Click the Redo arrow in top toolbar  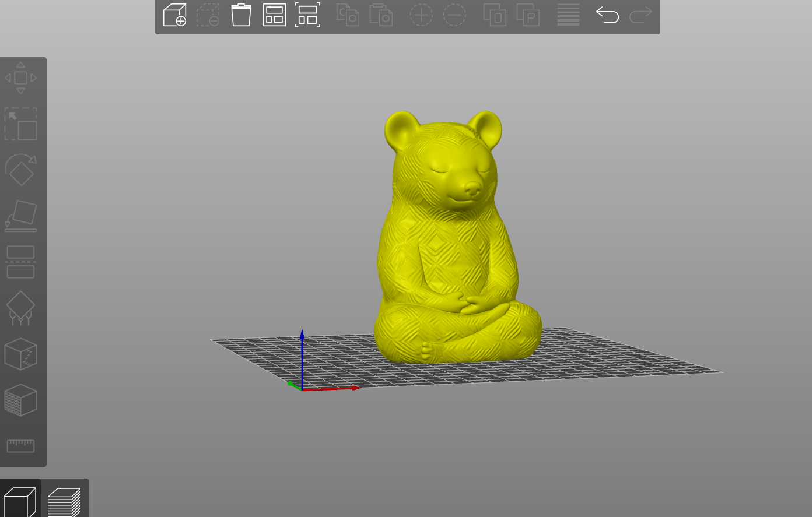pyautogui.click(x=640, y=15)
